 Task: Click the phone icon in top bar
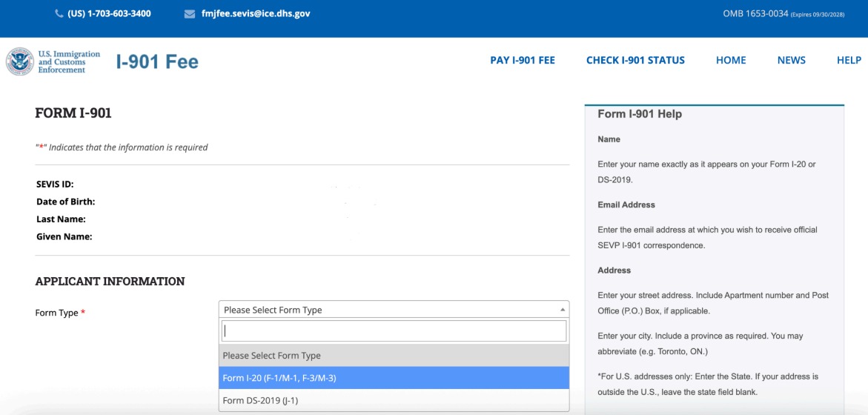tap(59, 14)
